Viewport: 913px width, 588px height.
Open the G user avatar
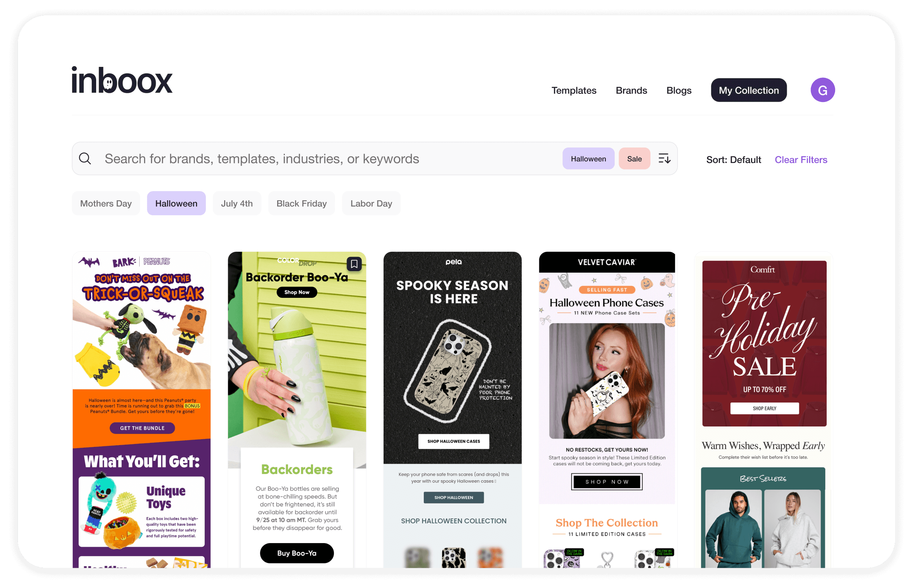pos(822,90)
